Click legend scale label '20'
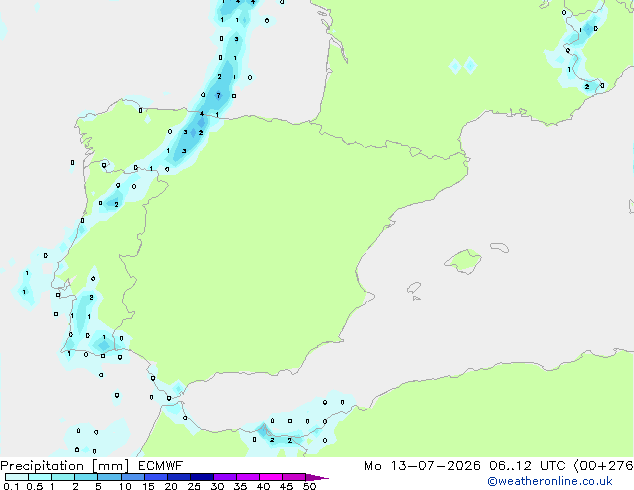 (171, 486)
